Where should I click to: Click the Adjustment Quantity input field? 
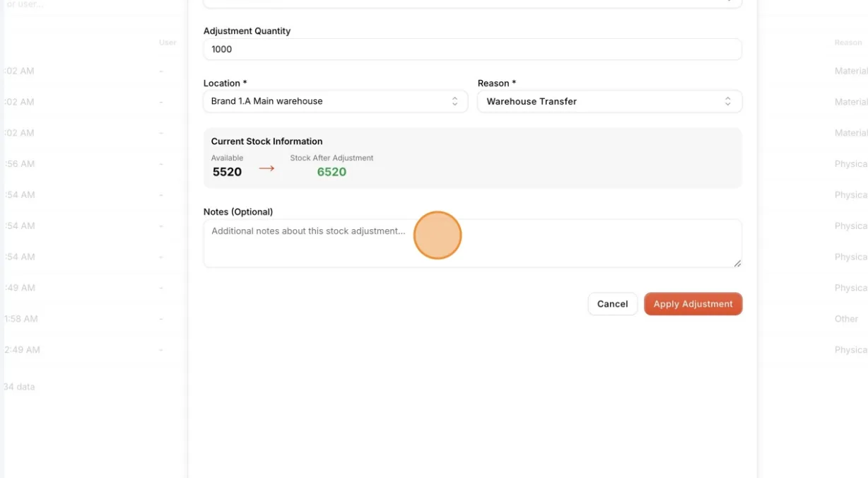[472, 49]
